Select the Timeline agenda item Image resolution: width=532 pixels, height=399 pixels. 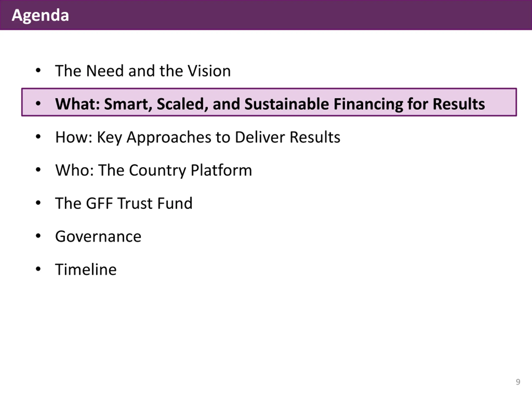(x=86, y=269)
